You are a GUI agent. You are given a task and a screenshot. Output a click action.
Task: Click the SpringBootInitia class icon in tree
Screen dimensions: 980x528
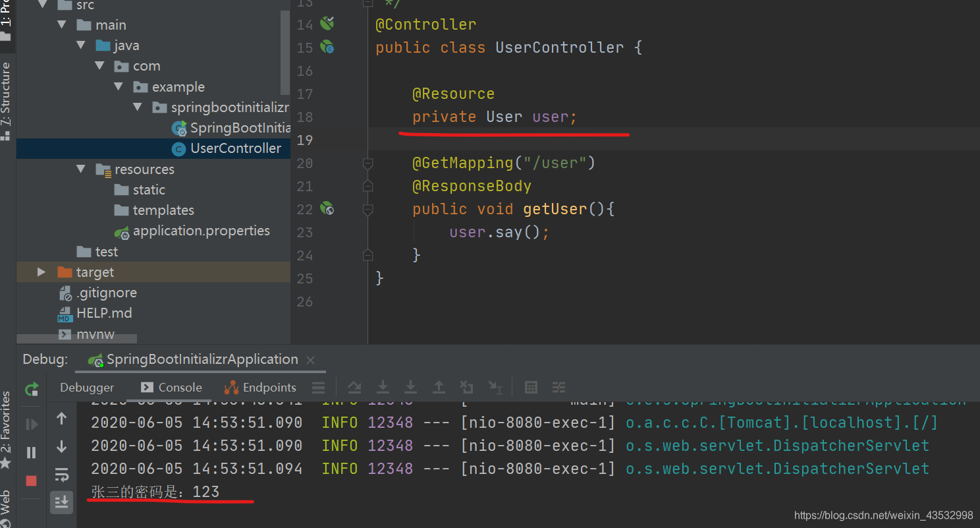click(x=178, y=129)
